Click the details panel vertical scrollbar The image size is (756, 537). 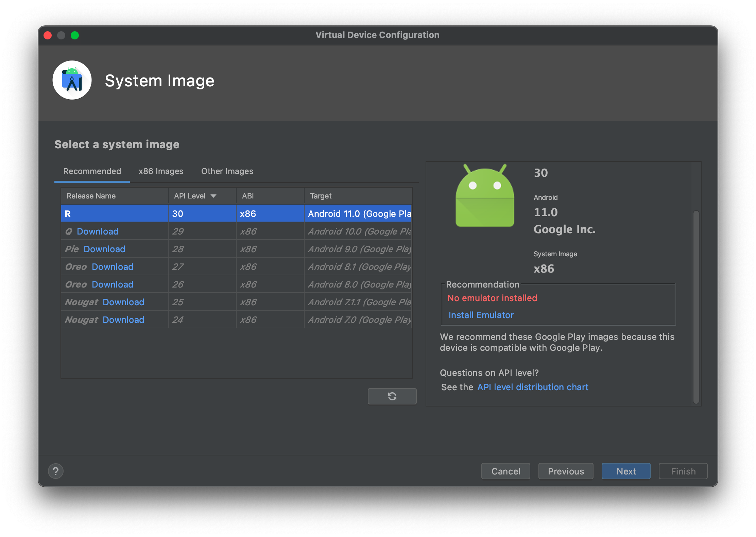click(x=696, y=306)
